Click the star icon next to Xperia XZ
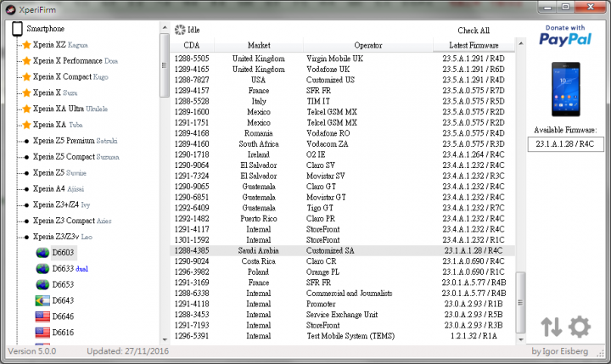The height and width of the screenshot is (364, 611). (x=26, y=45)
